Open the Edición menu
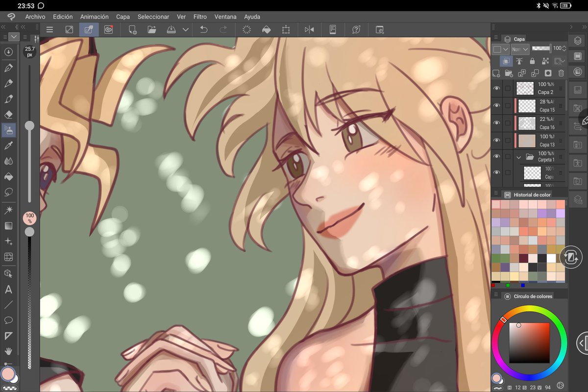Viewport: 588px width, 392px height. [63, 17]
